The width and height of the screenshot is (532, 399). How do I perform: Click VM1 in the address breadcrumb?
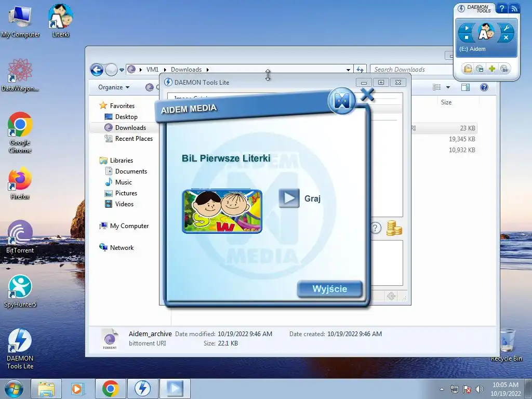(x=152, y=70)
